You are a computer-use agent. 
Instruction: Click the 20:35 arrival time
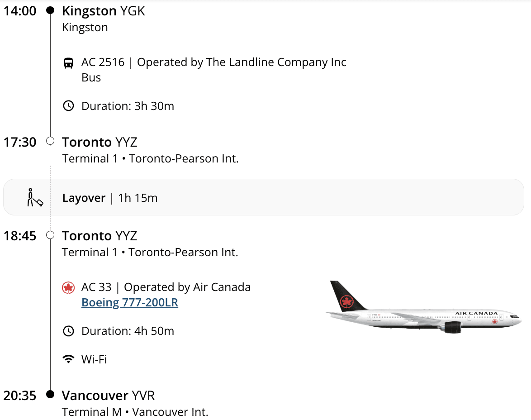pyautogui.click(x=20, y=396)
